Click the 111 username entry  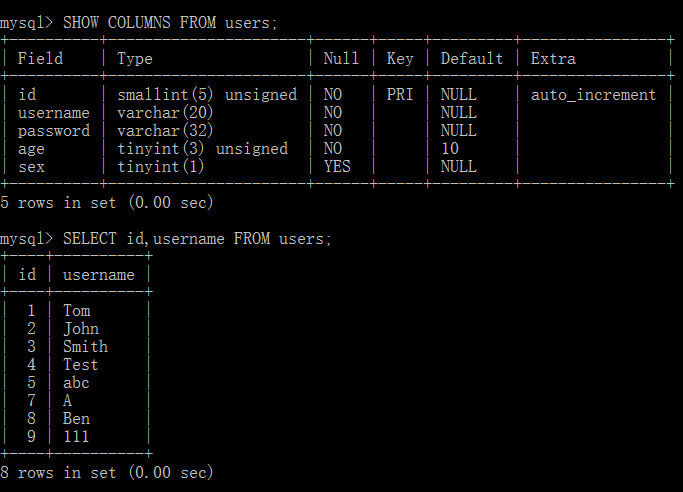[x=76, y=436]
